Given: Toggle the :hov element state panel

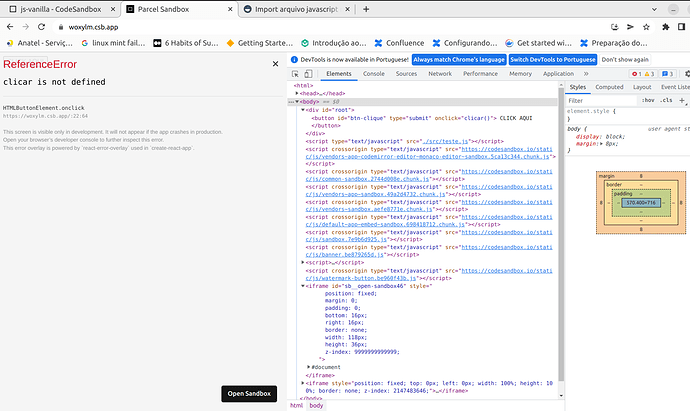Looking at the screenshot, I should (x=648, y=100).
